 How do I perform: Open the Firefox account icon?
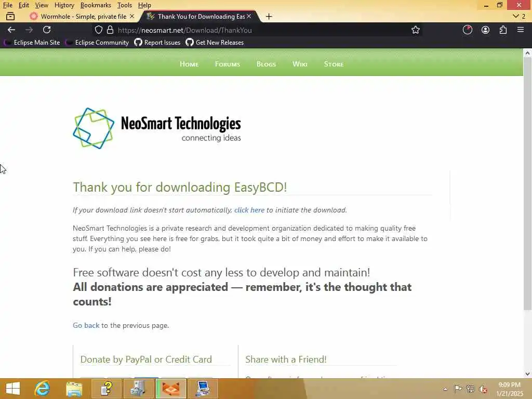(485, 30)
